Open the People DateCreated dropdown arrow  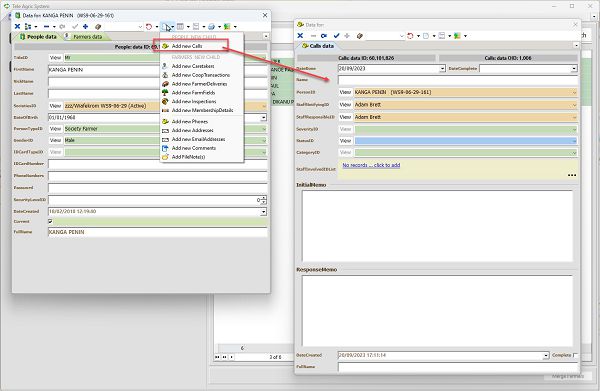263,212
